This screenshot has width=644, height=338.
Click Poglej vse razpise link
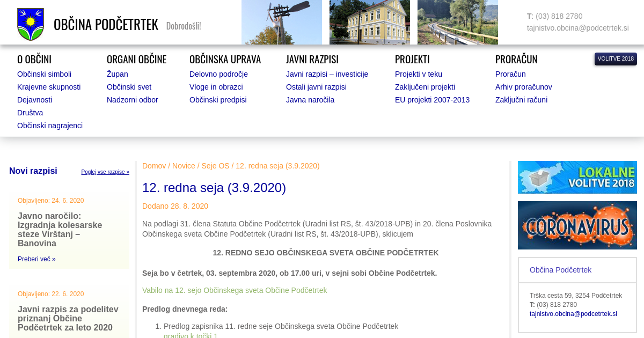[105, 172]
